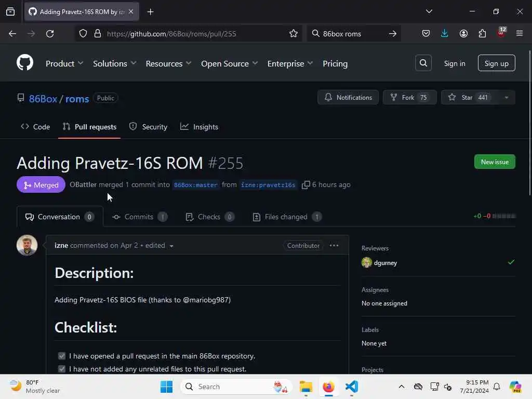
Task: Go back with the browser back arrow
Action: (x=12, y=34)
